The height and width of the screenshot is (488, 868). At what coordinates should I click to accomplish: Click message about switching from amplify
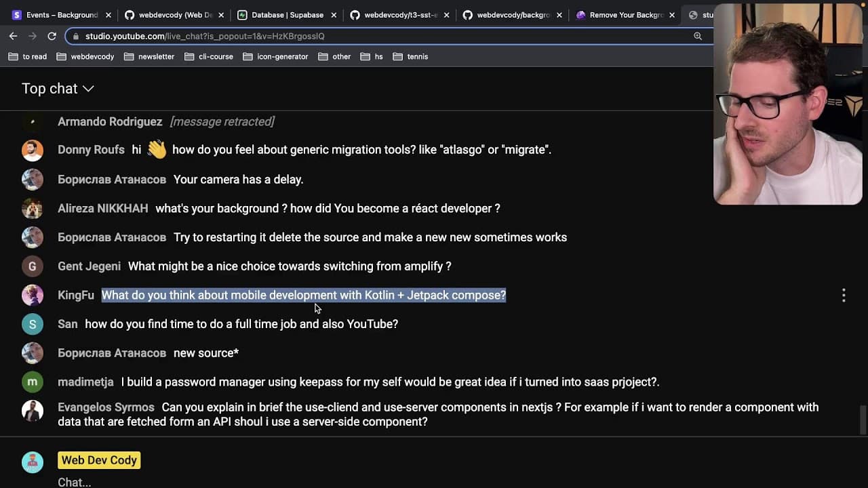pos(290,266)
